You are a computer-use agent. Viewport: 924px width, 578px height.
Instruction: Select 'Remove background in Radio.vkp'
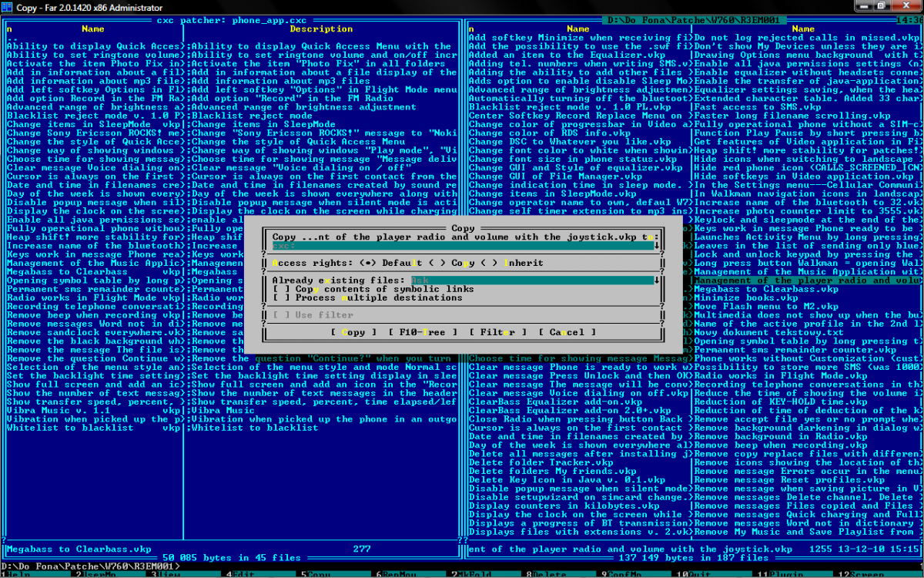(806, 436)
